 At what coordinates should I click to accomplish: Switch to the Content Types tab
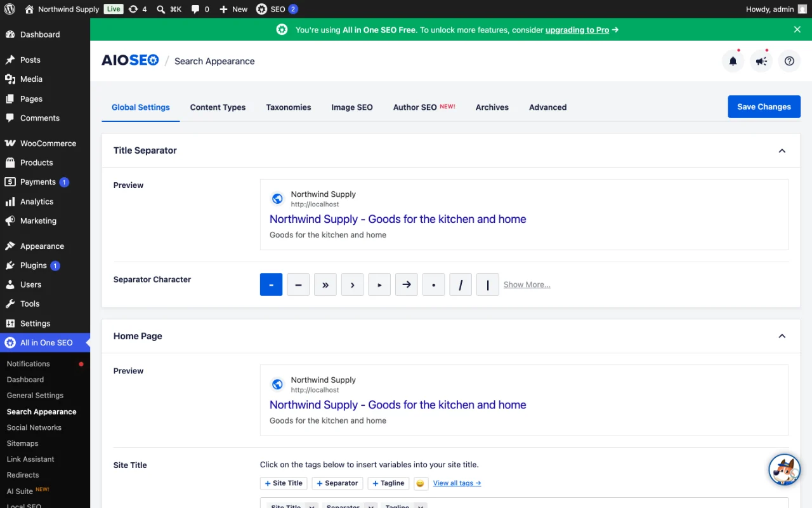(218, 107)
